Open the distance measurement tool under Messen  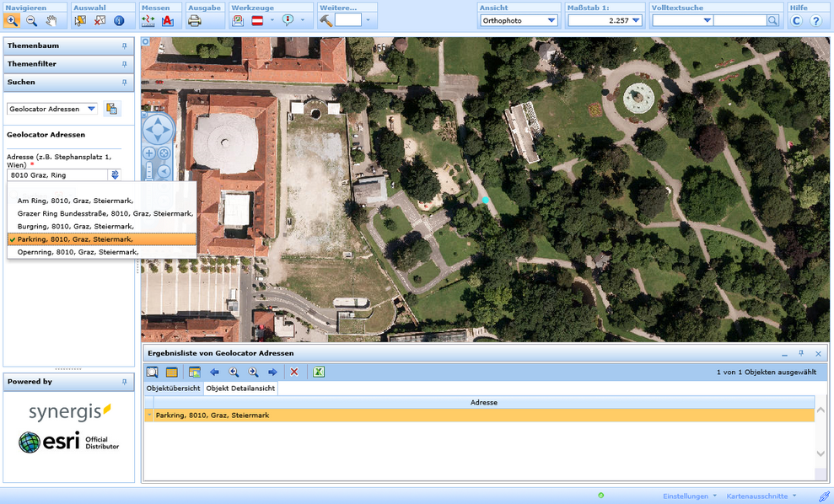point(147,21)
